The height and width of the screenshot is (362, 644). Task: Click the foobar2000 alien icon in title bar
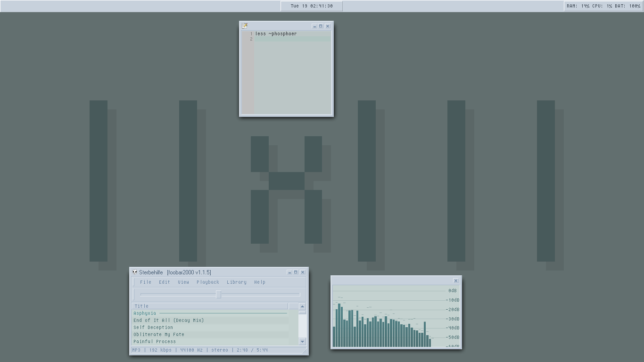pyautogui.click(x=135, y=272)
